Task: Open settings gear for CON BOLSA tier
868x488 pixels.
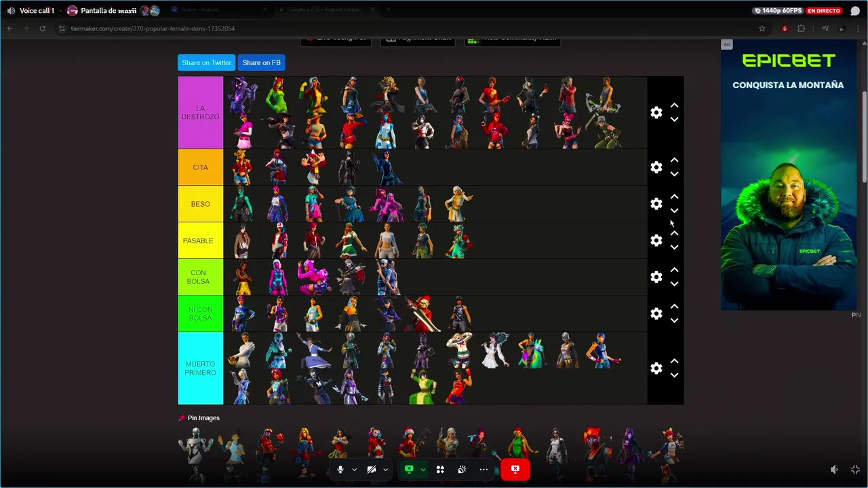Action: click(x=656, y=277)
